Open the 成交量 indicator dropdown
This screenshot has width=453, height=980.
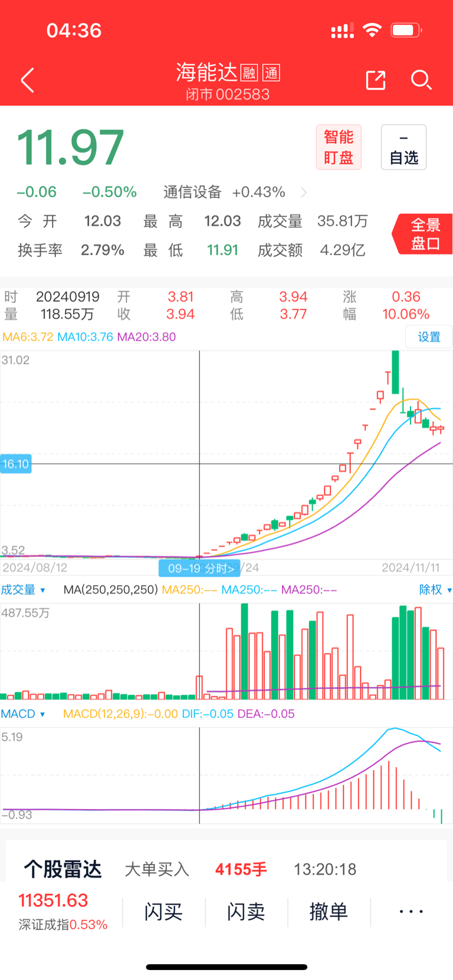[x=23, y=590]
